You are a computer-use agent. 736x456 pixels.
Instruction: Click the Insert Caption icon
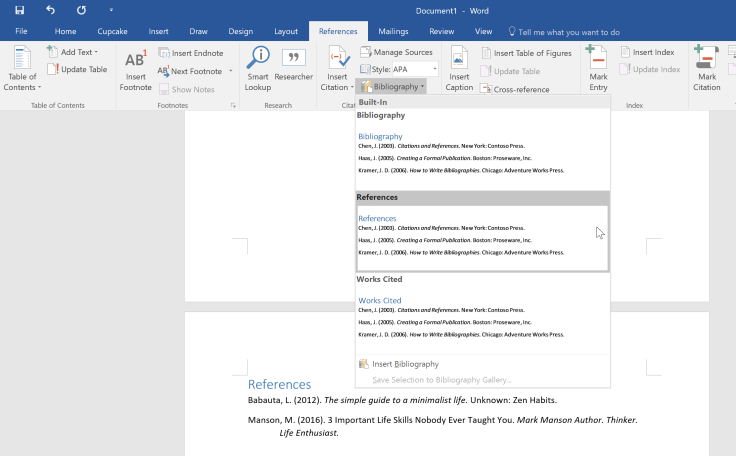click(459, 68)
